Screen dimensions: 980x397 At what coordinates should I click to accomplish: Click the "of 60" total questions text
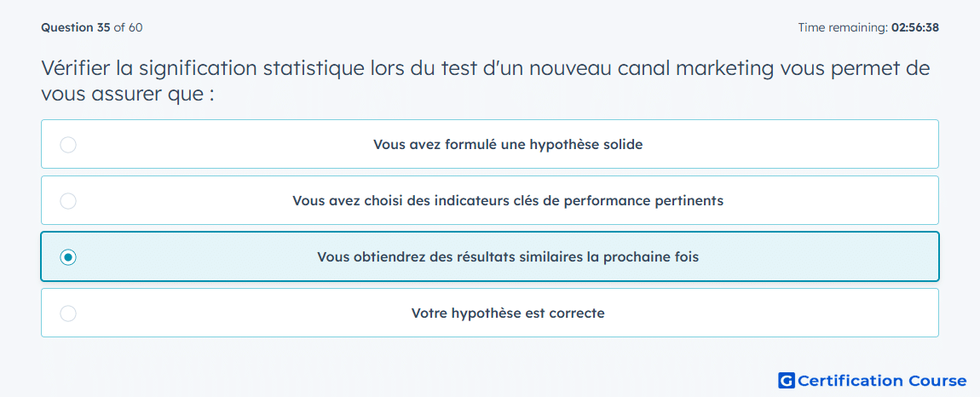[128, 27]
